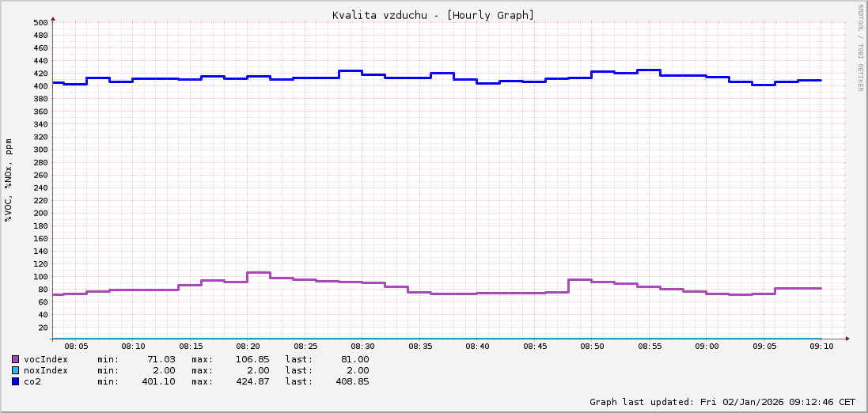Click the cyan noxIndex legend swatch
Viewport: 868px width, 413px height.
(x=15, y=370)
